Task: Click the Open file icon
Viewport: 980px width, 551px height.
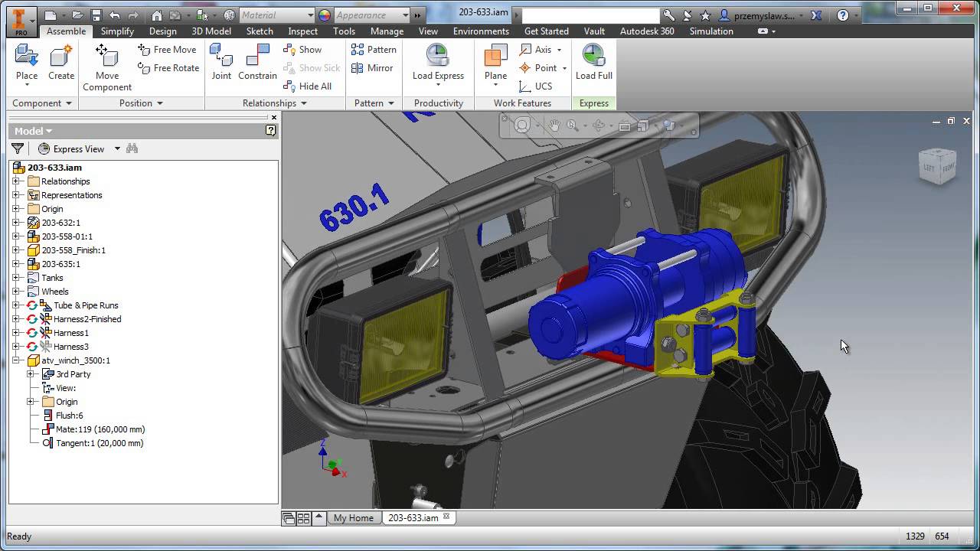Action: [77, 15]
